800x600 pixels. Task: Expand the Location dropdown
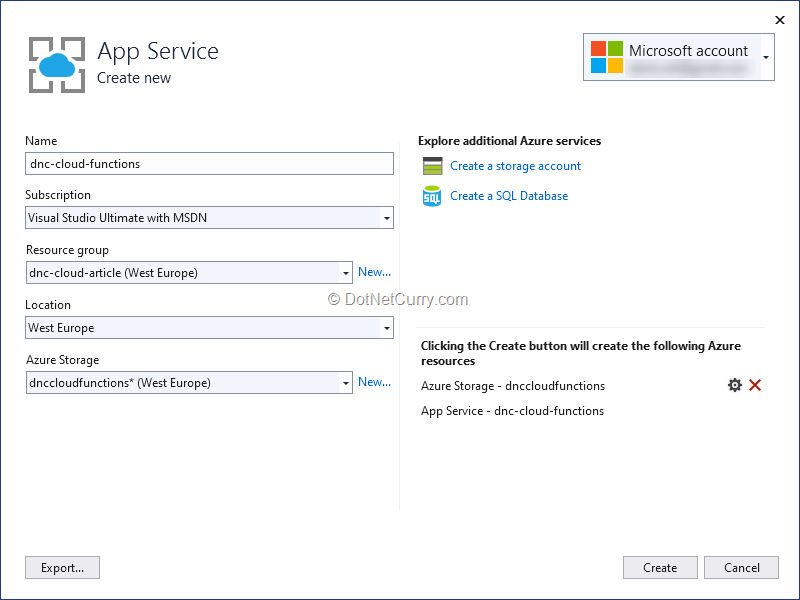click(387, 328)
